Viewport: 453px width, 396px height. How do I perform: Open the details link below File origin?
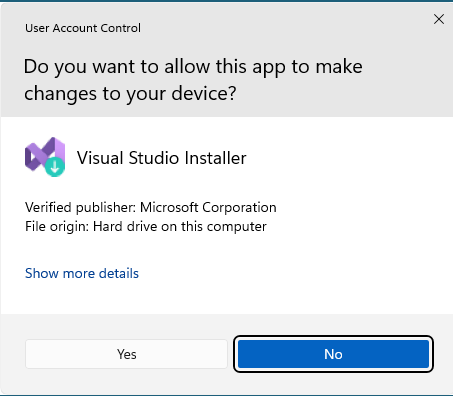(x=82, y=273)
